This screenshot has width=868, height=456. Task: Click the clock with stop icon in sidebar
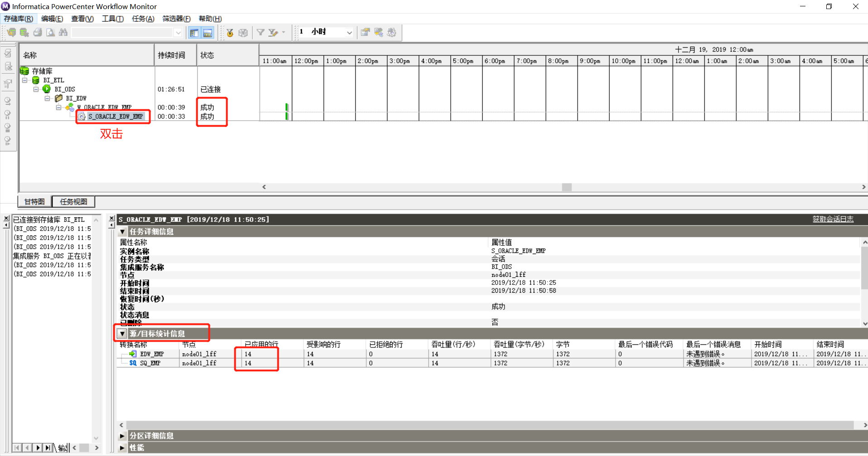[x=8, y=127]
